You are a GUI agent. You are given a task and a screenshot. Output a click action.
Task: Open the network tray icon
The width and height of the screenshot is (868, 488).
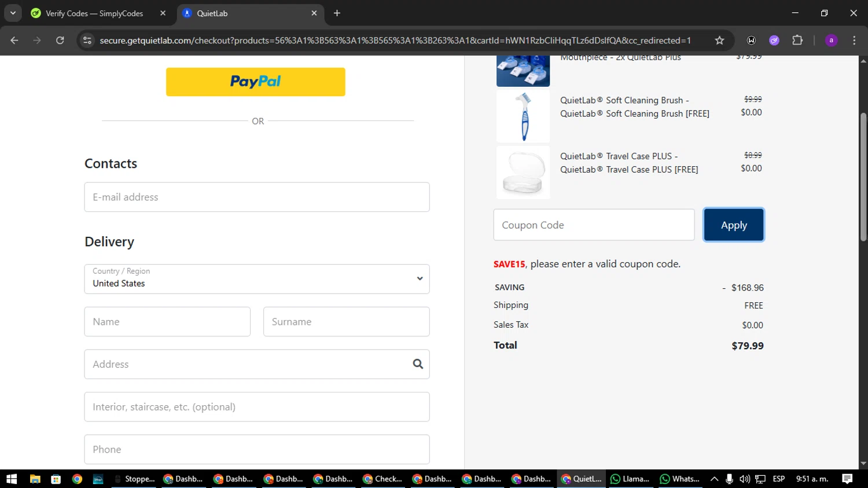(760, 479)
